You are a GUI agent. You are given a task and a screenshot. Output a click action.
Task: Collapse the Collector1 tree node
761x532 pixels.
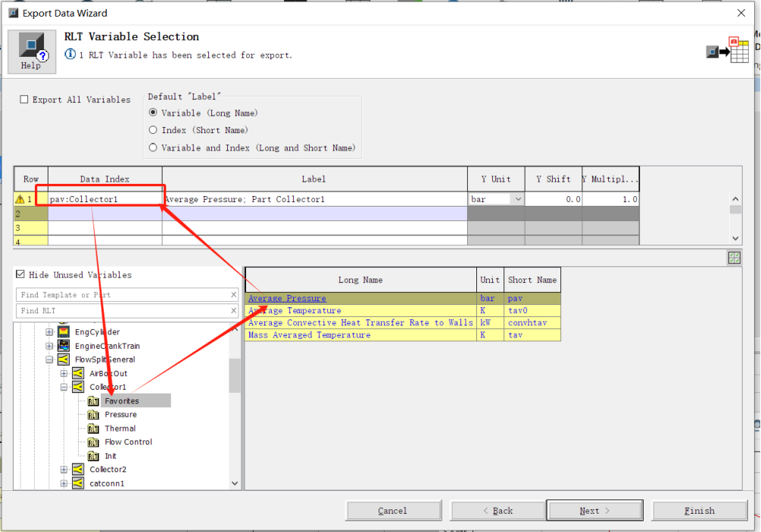64,387
